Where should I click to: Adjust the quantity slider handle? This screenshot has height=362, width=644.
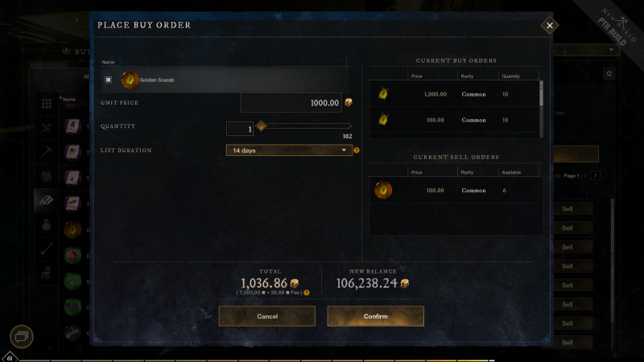point(261,126)
